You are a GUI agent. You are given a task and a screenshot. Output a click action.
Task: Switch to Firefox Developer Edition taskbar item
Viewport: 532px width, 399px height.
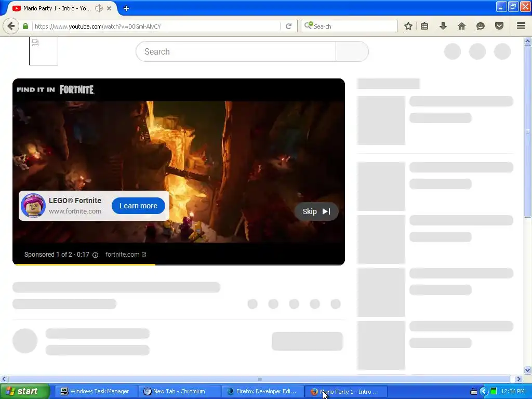tap(262, 391)
